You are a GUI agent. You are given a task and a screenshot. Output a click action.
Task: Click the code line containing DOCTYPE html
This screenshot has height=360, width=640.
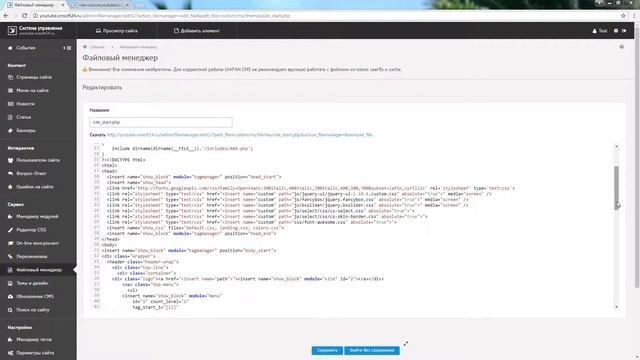click(123, 160)
